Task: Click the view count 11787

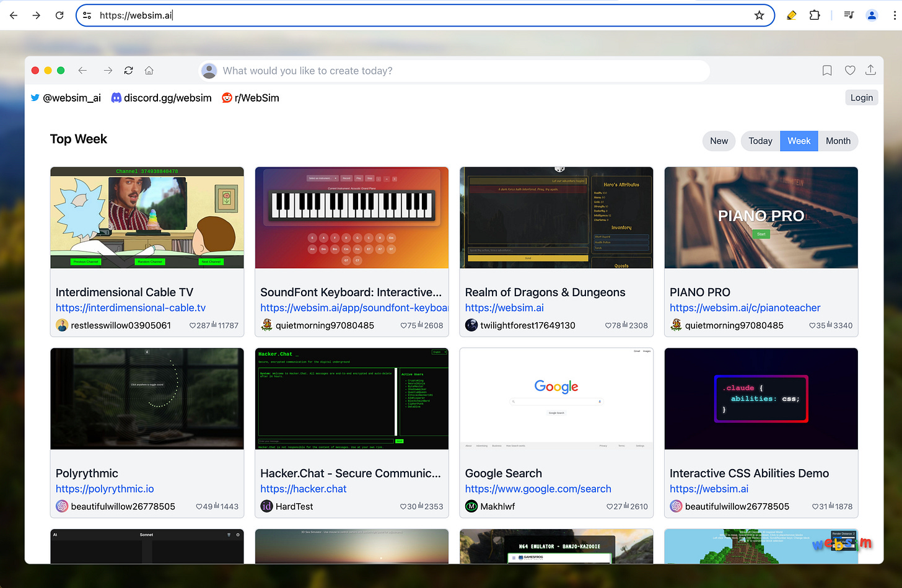Action: pos(228,325)
